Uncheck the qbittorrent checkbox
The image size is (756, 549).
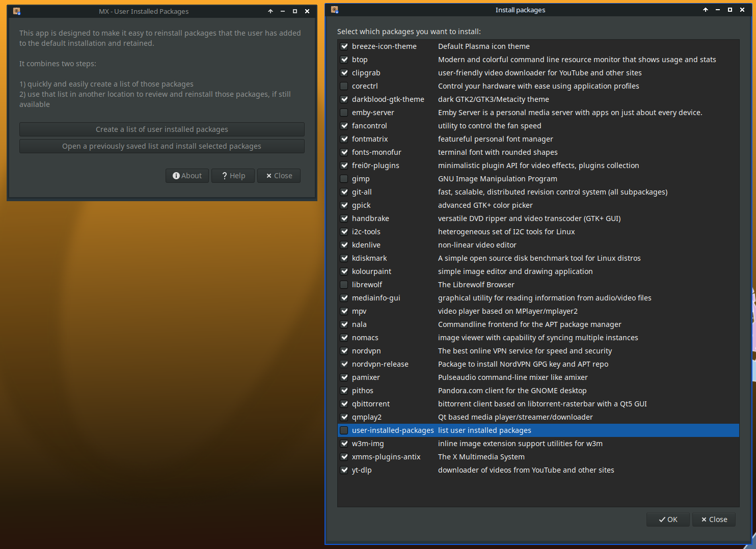coord(344,404)
